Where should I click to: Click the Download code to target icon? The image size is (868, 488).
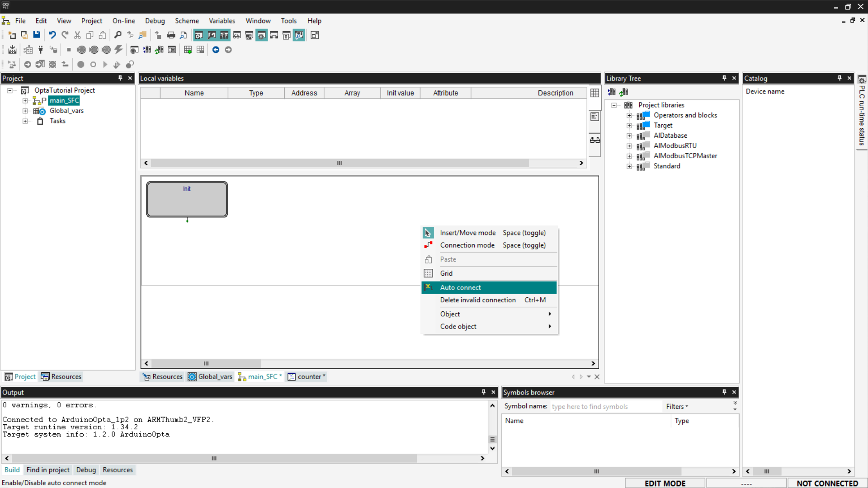pos(12,50)
